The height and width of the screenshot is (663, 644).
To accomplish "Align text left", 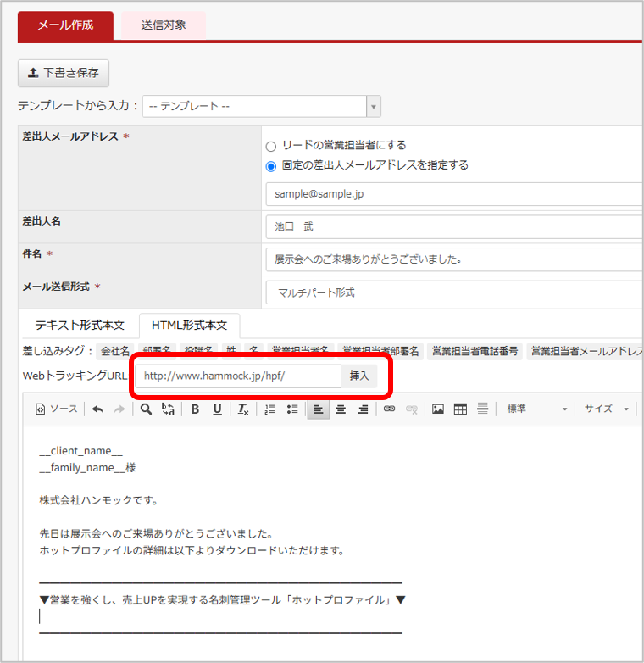I will coord(319,409).
